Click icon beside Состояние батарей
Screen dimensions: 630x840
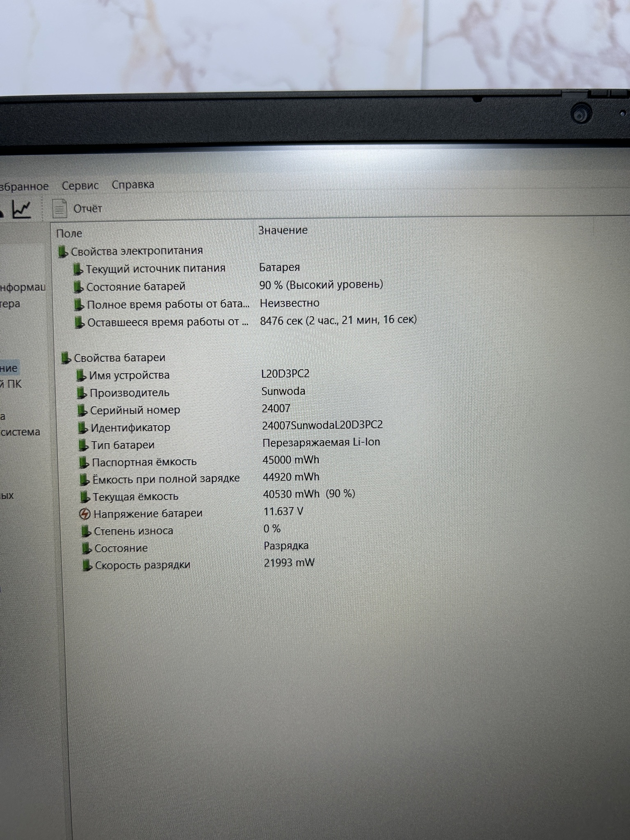click(x=78, y=287)
